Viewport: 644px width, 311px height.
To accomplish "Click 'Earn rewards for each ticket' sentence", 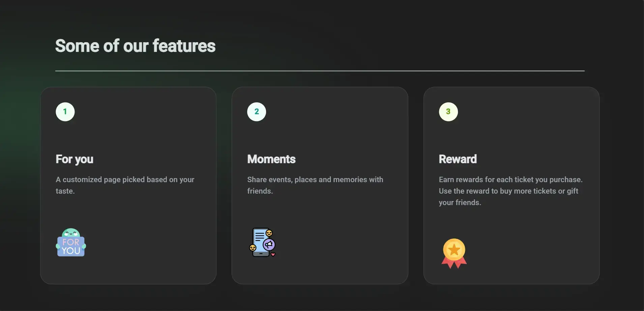I will (510, 180).
